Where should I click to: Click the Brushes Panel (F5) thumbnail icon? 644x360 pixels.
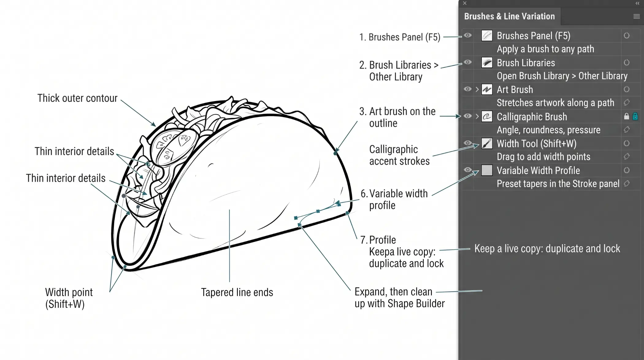(487, 36)
